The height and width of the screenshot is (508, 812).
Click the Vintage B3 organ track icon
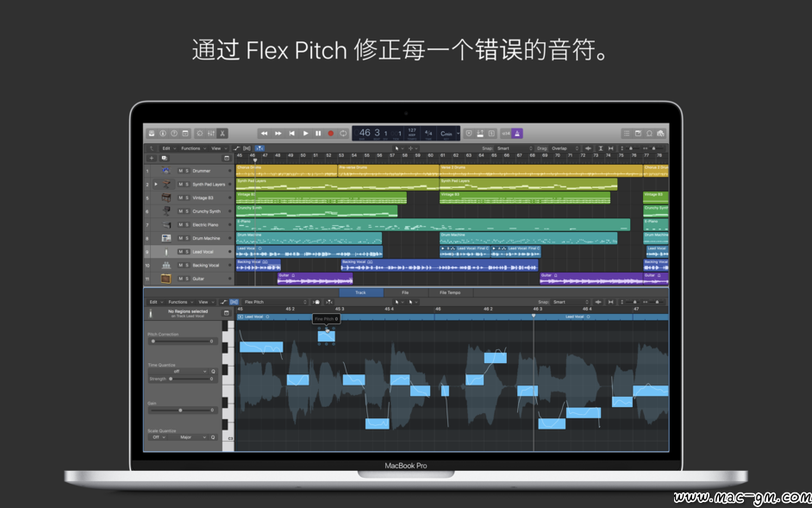166,198
